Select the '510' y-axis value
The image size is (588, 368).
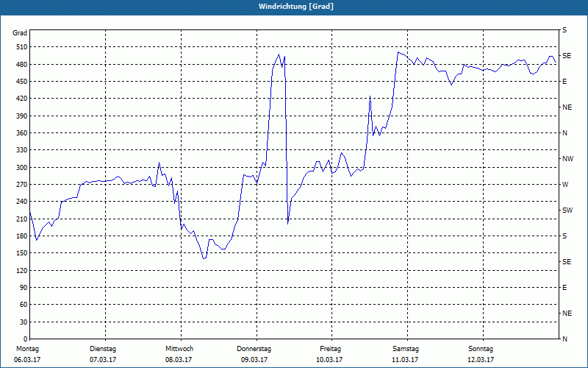click(x=22, y=47)
